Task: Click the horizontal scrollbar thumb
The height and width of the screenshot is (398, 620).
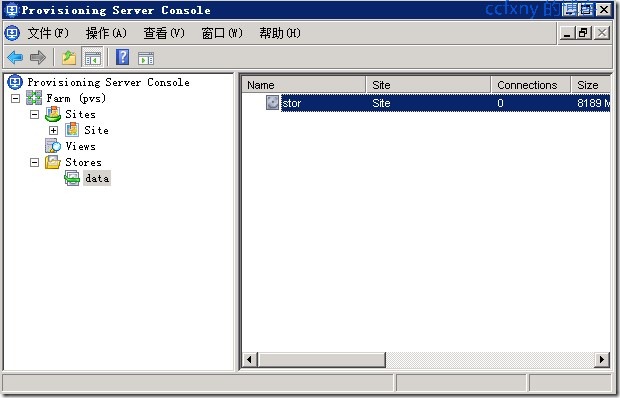Action: click(321, 360)
